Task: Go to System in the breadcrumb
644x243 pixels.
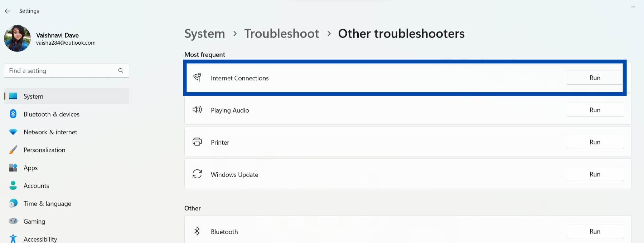Action: point(204,34)
